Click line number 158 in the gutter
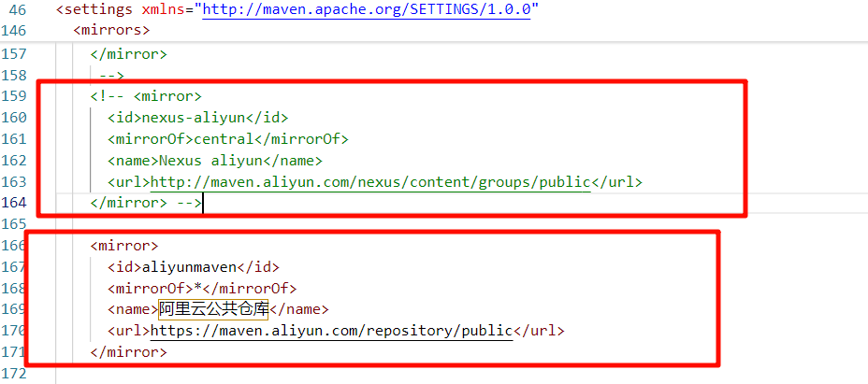 (x=14, y=75)
